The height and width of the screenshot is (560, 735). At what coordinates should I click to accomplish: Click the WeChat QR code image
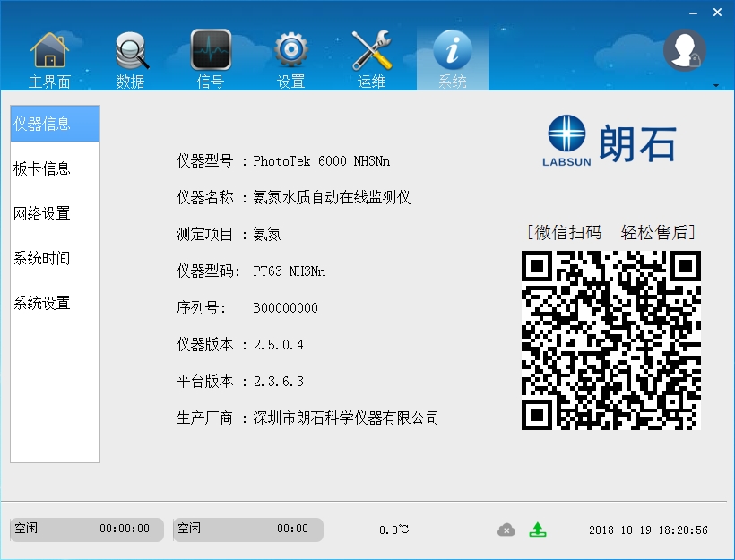point(610,340)
